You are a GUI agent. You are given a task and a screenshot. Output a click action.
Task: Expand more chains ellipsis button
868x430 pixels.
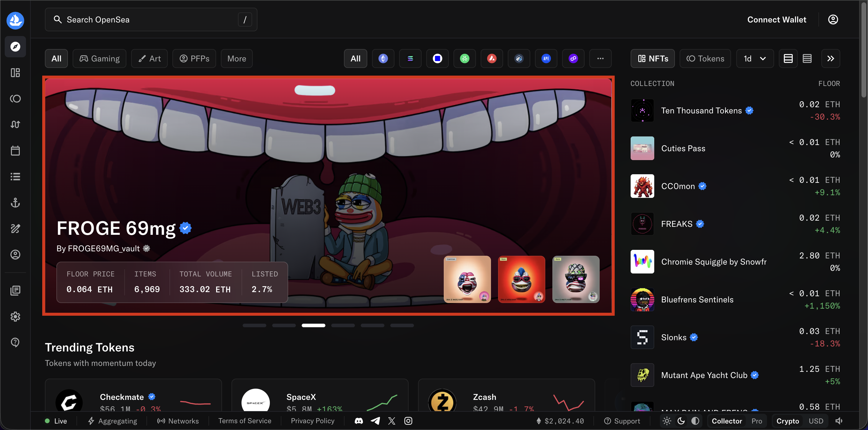(600, 59)
